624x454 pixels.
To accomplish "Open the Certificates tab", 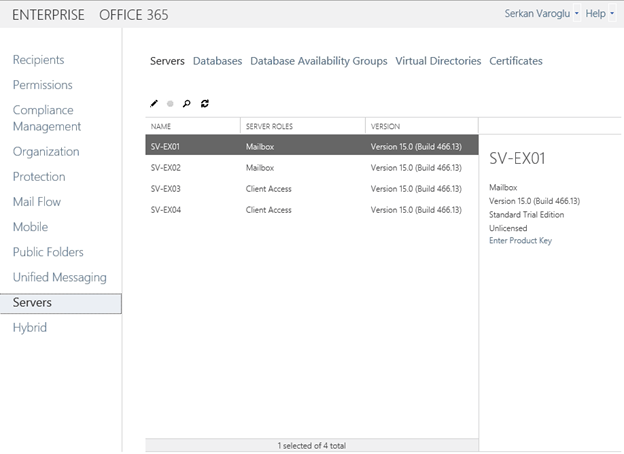I will (x=516, y=61).
